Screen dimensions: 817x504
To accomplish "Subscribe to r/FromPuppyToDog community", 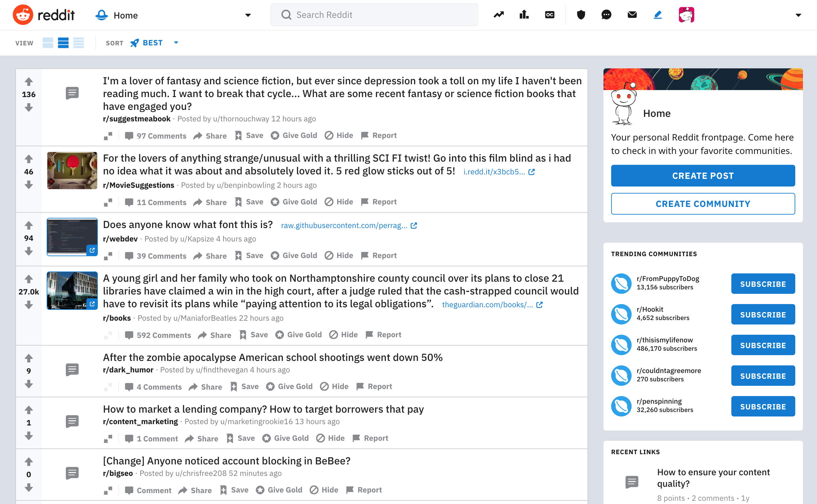I will coord(763,284).
